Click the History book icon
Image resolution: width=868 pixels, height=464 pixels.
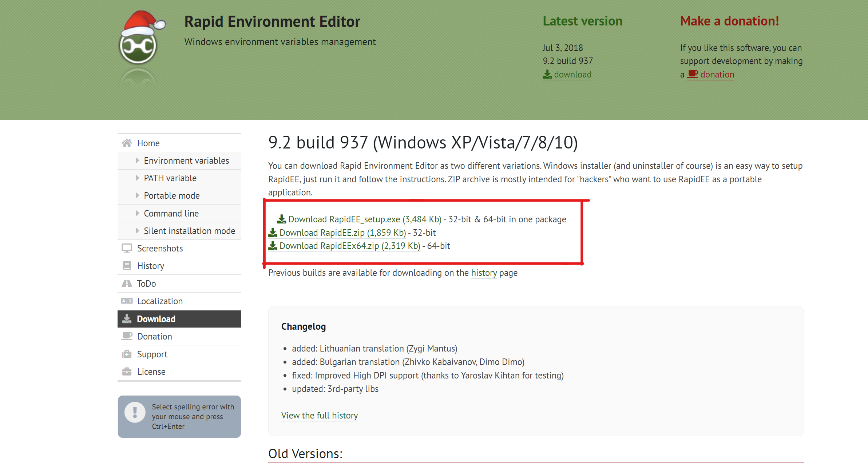click(127, 266)
